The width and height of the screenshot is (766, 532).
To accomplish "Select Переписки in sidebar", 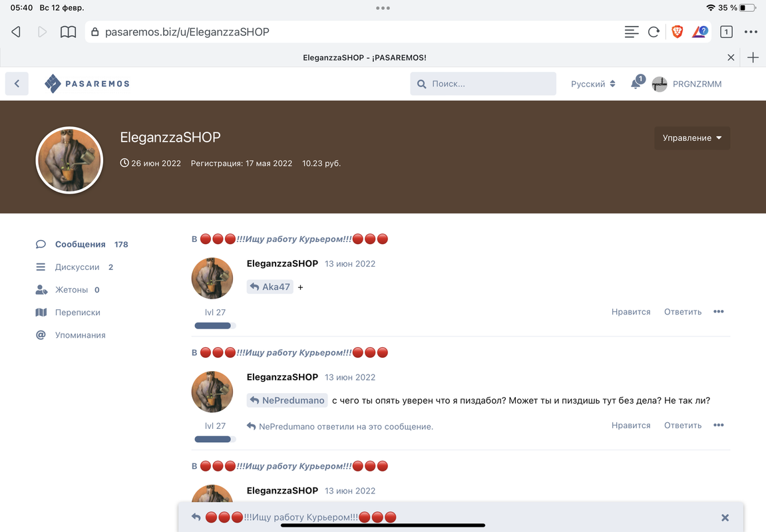I will coord(68,313).
